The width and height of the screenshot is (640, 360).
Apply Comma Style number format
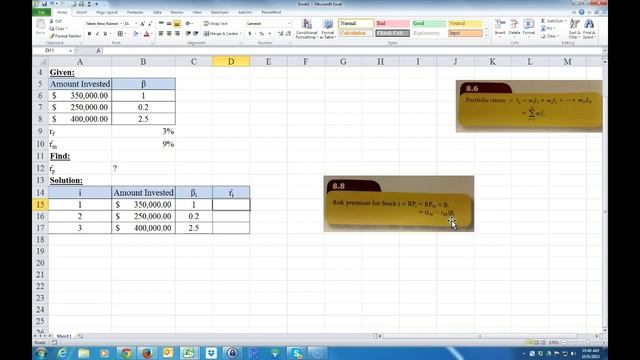pyautogui.click(x=269, y=33)
